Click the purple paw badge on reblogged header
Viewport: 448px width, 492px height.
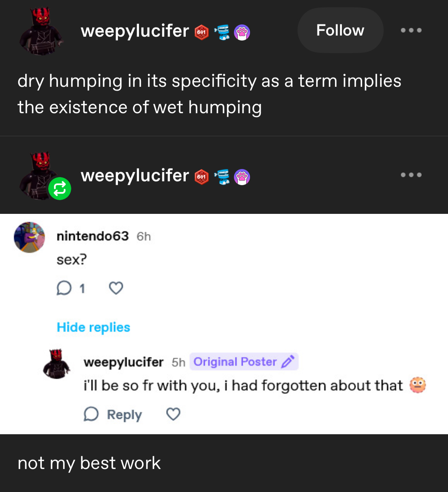click(x=242, y=177)
